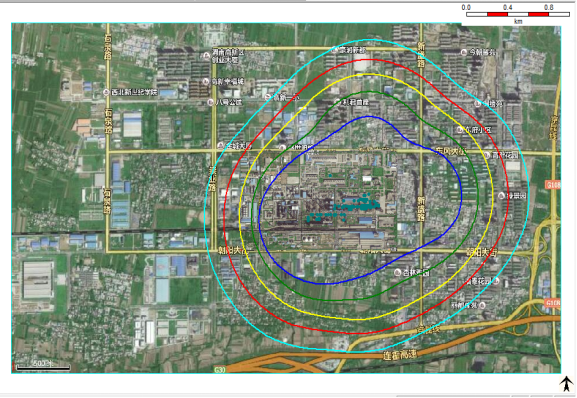Click the km unit label under the scale bar
577x398 pixels.
518,21
